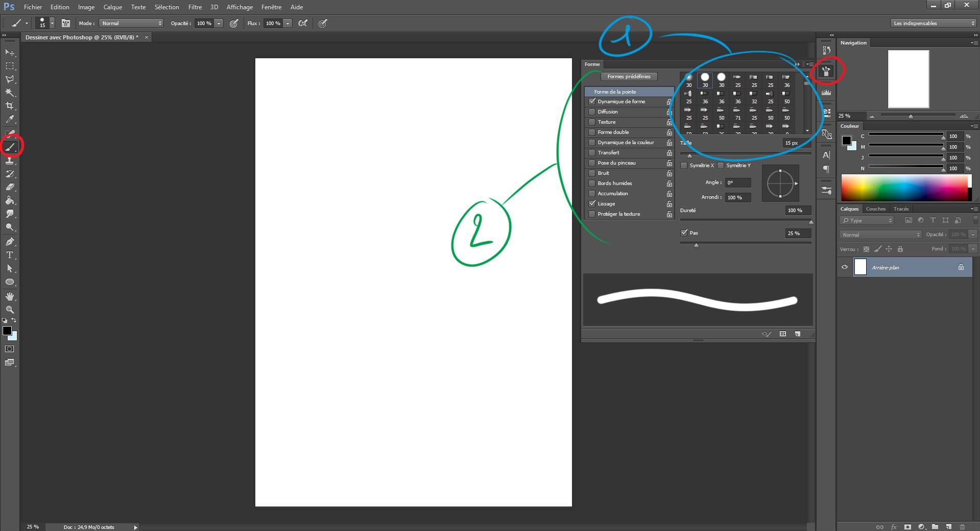Viewport: 980px width, 531px height.
Task: Open the Mode dropdown in the options bar
Action: [130, 23]
